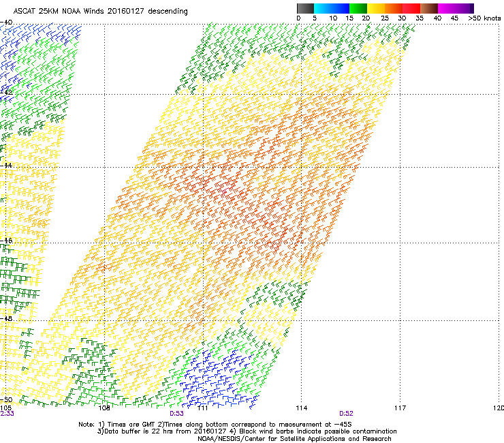Viewport: 504px width, 443px height.
Task: Click the gray 0-5 knots color segment
Action: (305, 8)
